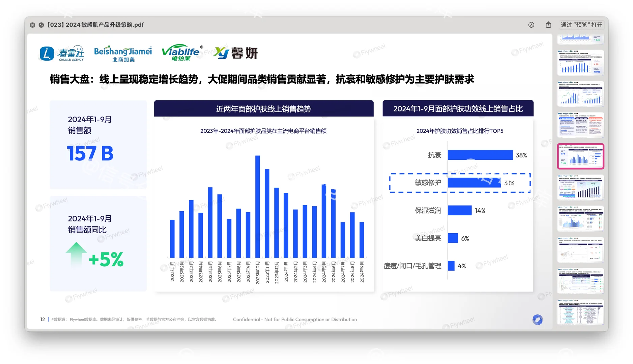
Task: Click the Viablife 唯铂莱 logo
Action: [182, 52]
